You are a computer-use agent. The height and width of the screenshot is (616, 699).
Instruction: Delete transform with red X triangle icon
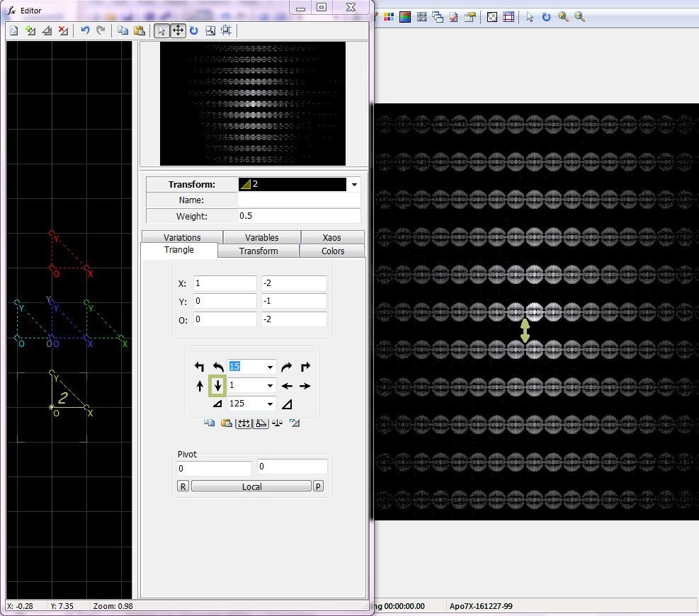[x=63, y=30]
